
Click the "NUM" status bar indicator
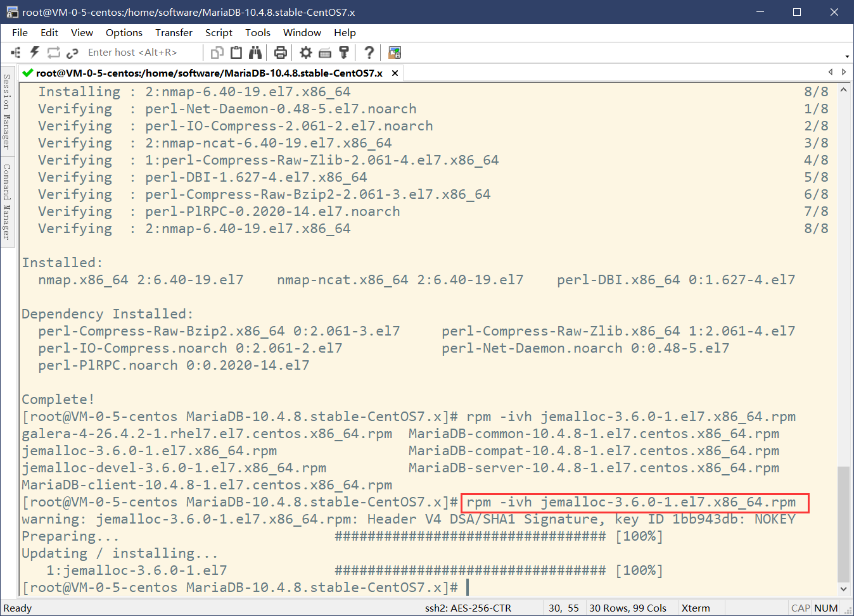click(x=826, y=608)
